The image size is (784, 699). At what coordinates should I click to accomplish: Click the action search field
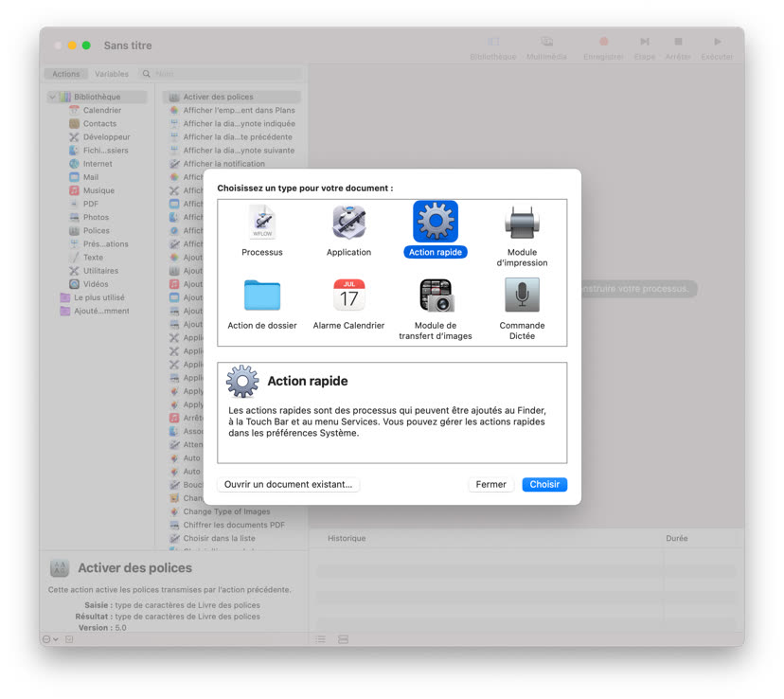[221, 74]
